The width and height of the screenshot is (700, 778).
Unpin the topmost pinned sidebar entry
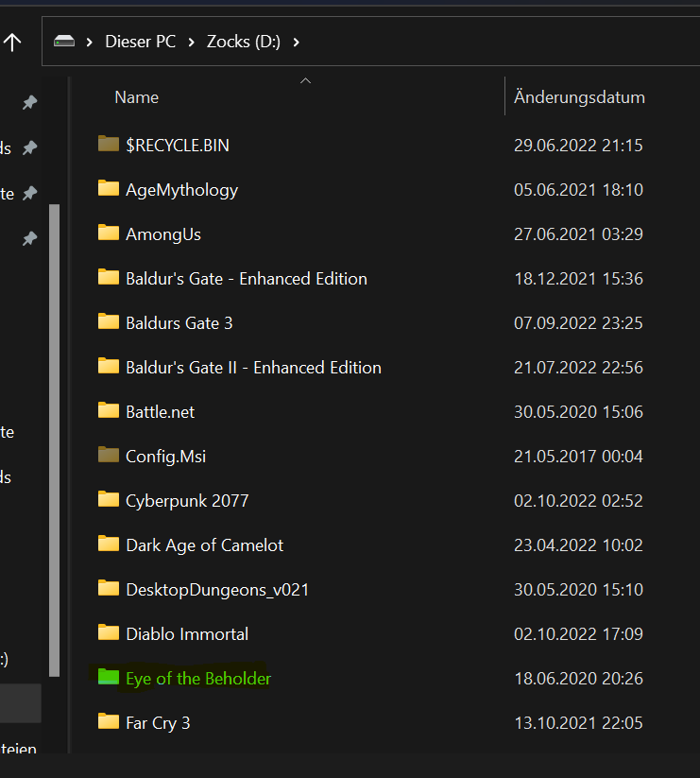click(x=28, y=102)
